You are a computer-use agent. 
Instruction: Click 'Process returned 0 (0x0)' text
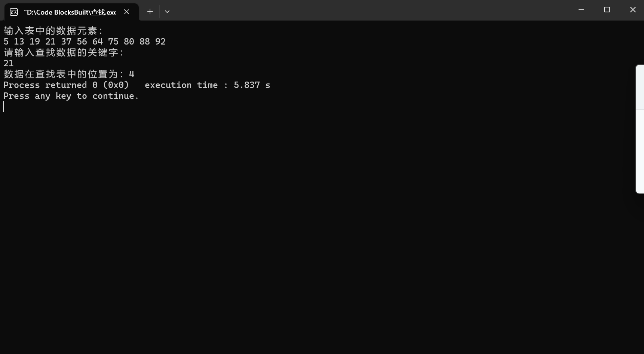(x=66, y=85)
